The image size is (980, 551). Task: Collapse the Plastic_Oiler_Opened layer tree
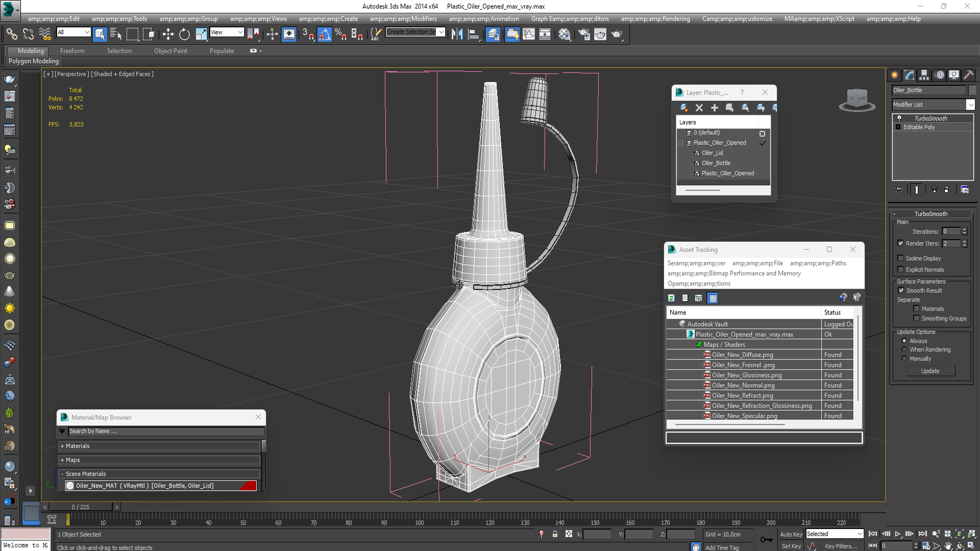tap(681, 143)
